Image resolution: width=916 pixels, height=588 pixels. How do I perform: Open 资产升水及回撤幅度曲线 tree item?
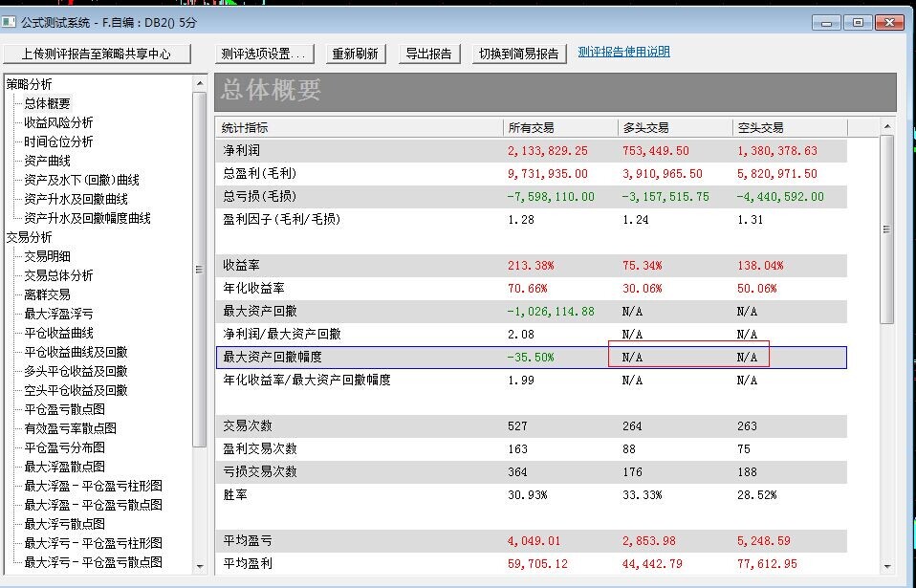(88, 218)
